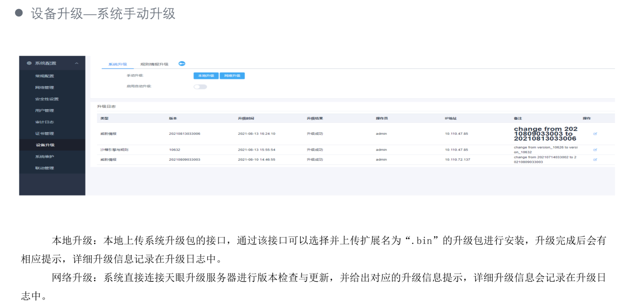This screenshot has width=644, height=306.
Task: Click the 本地升级 button
Action: click(206, 76)
